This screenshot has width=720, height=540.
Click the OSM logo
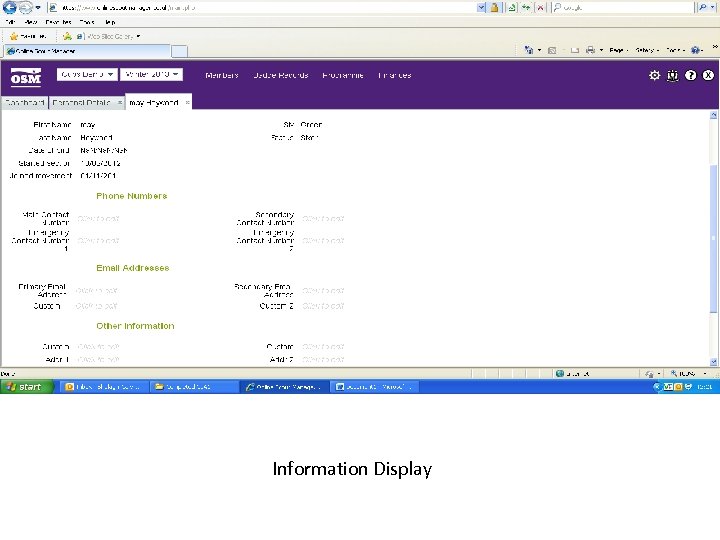coord(26,77)
